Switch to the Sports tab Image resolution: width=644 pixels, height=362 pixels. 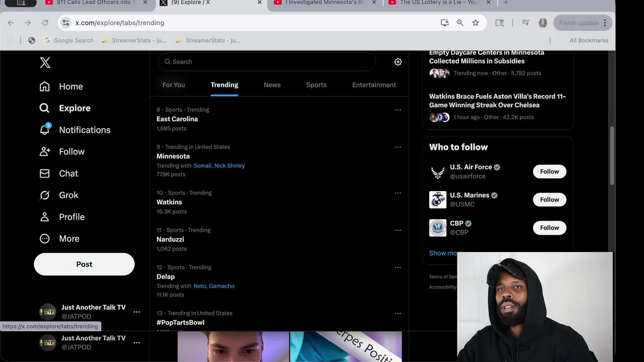[316, 85]
